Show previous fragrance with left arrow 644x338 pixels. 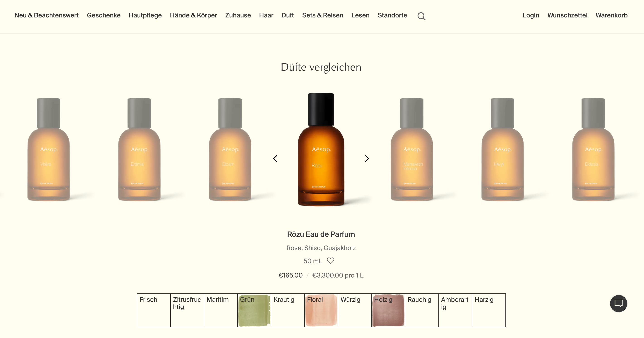click(275, 158)
